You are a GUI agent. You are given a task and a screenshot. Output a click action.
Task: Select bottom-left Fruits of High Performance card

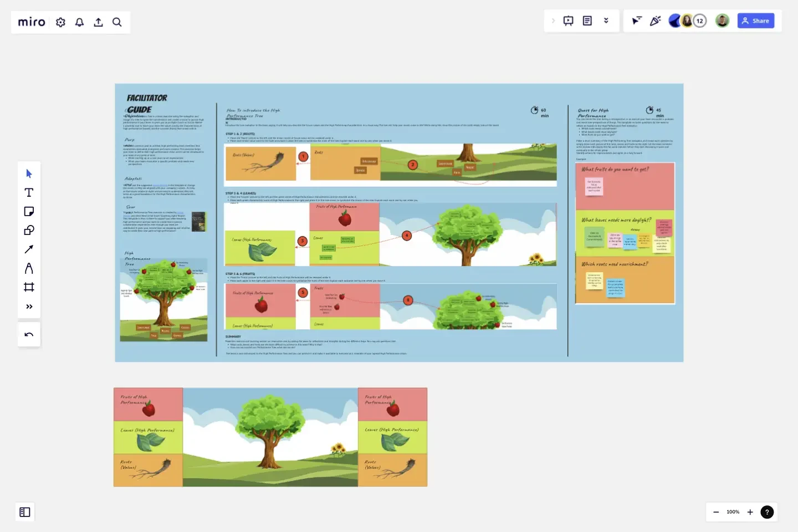pos(148,405)
